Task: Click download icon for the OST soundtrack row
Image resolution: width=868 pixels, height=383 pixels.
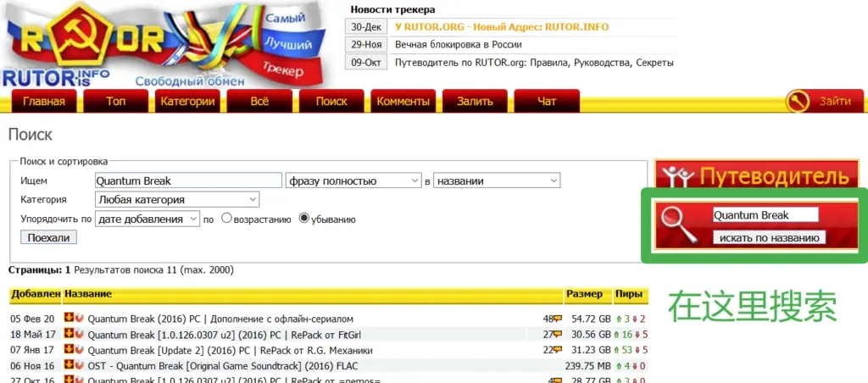Action: pos(70,365)
